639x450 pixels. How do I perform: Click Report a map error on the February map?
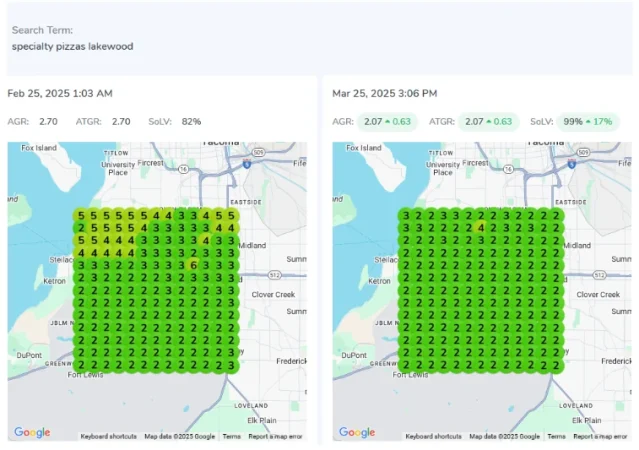pos(273,436)
